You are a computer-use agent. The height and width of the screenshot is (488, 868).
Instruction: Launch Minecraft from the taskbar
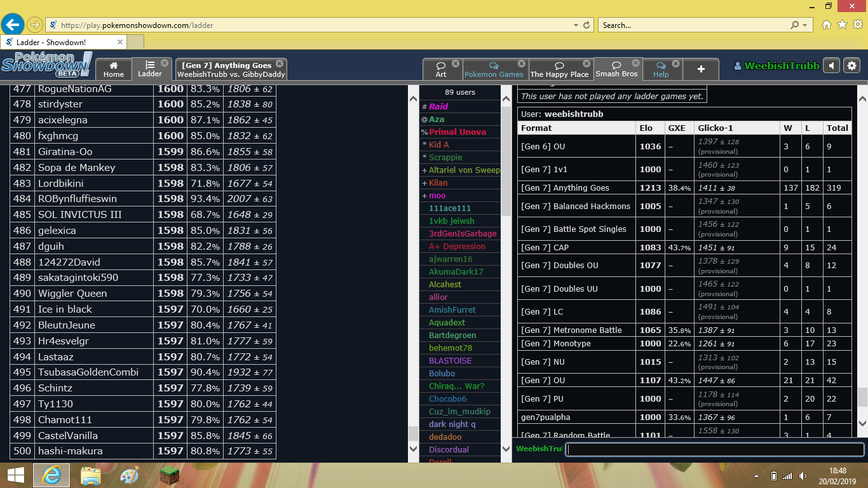pyautogui.click(x=169, y=475)
